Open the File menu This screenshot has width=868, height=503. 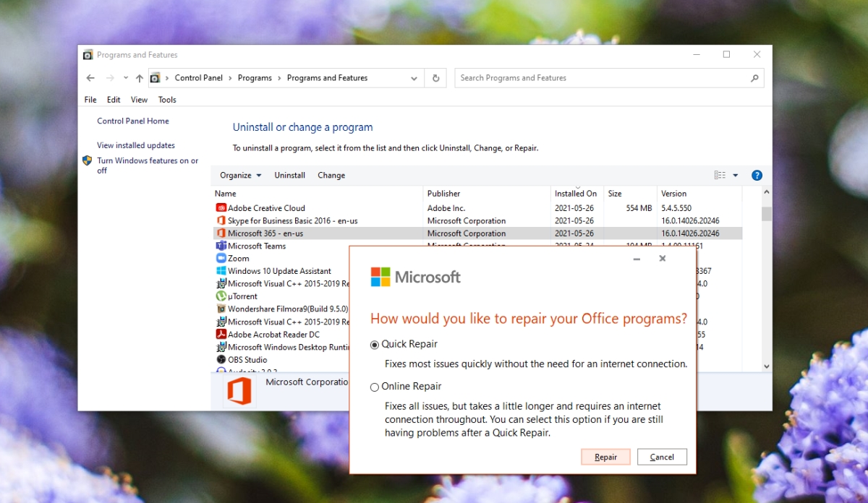coord(90,100)
